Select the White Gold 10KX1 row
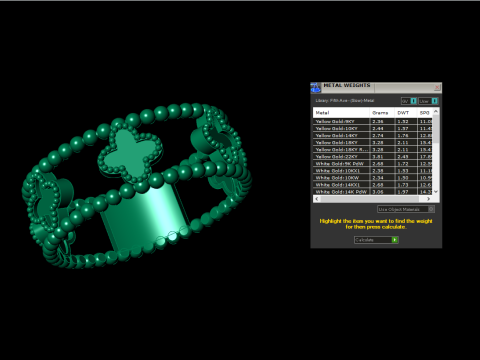Viewport: 480px width, 360px height. pyautogui.click(x=373, y=170)
